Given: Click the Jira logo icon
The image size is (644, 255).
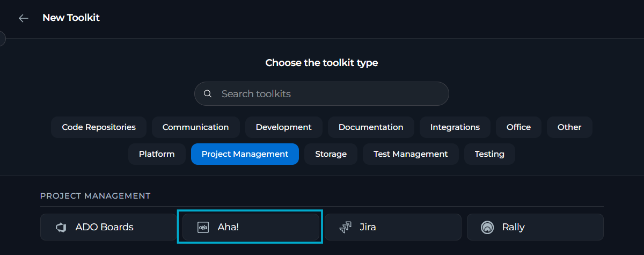Looking at the screenshot, I should 345,227.
